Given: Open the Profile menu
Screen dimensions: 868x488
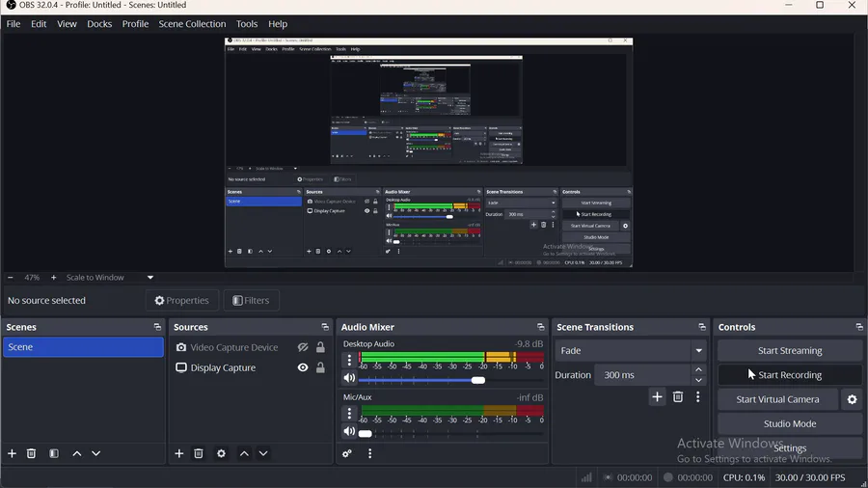Looking at the screenshot, I should [x=135, y=24].
